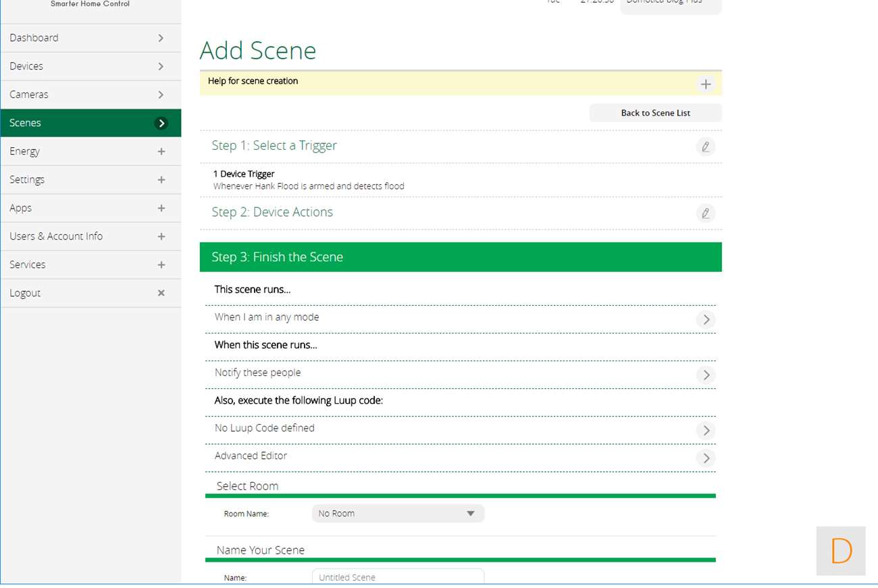Screen dimensions: 878x588
Task: Open the Advanced Editor arrow
Action: click(x=706, y=458)
